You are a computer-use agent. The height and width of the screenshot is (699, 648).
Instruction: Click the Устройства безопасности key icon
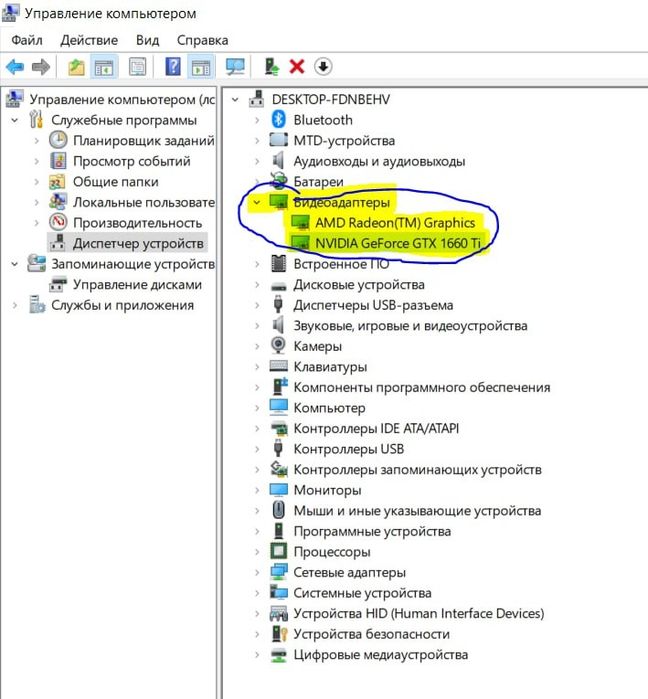click(279, 633)
